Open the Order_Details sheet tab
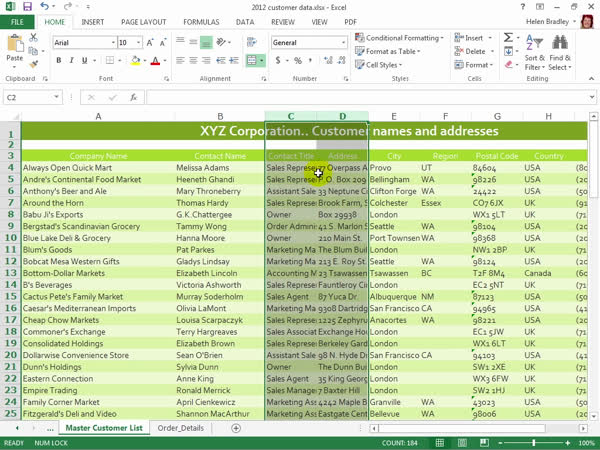600x450 pixels. (x=181, y=428)
